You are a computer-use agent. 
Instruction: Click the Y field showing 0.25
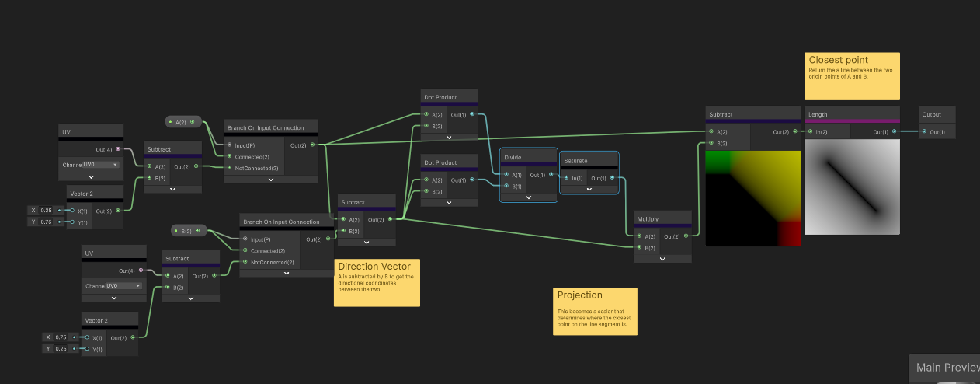click(61, 348)
